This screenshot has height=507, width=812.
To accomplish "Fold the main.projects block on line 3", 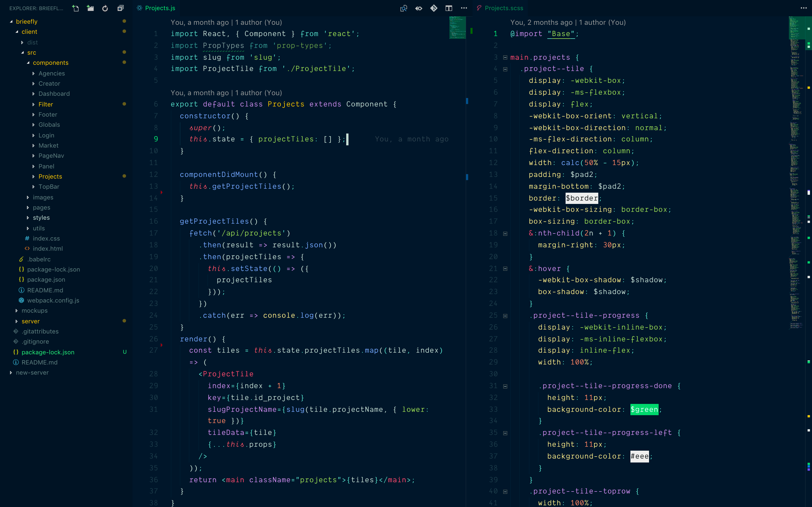I will 505,57.
